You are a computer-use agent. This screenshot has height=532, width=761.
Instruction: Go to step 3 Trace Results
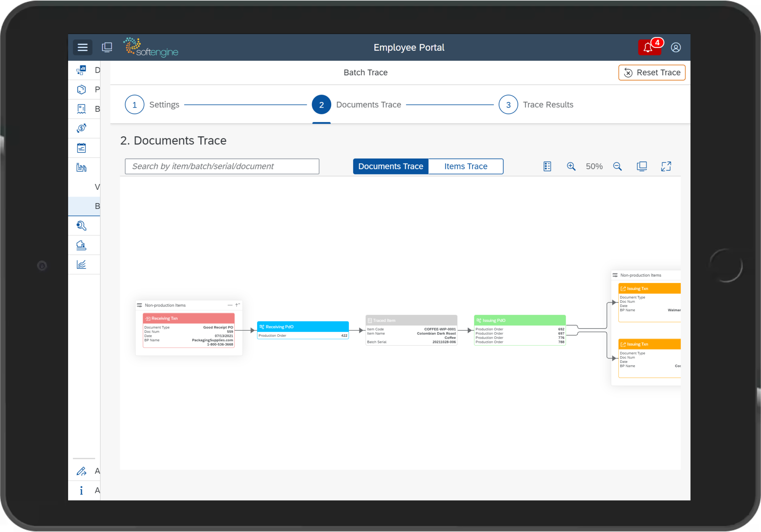pos(508,104)
